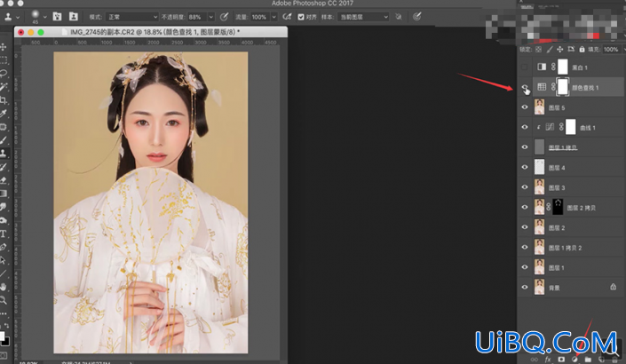The width and height of the screenshot is (626, 364).
Task: Click the add layer mask icon
Action: point(561,360)
